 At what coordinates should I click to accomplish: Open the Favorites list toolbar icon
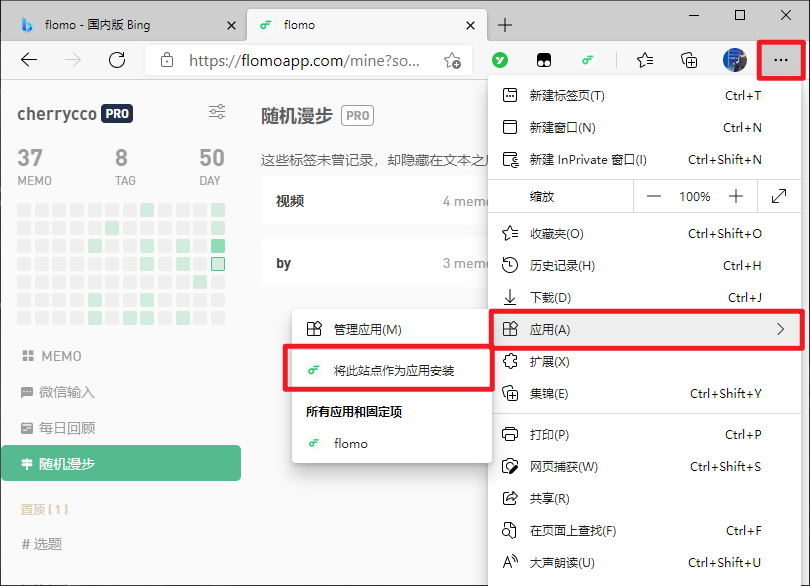pyautogui.click(x=645, y=60)
